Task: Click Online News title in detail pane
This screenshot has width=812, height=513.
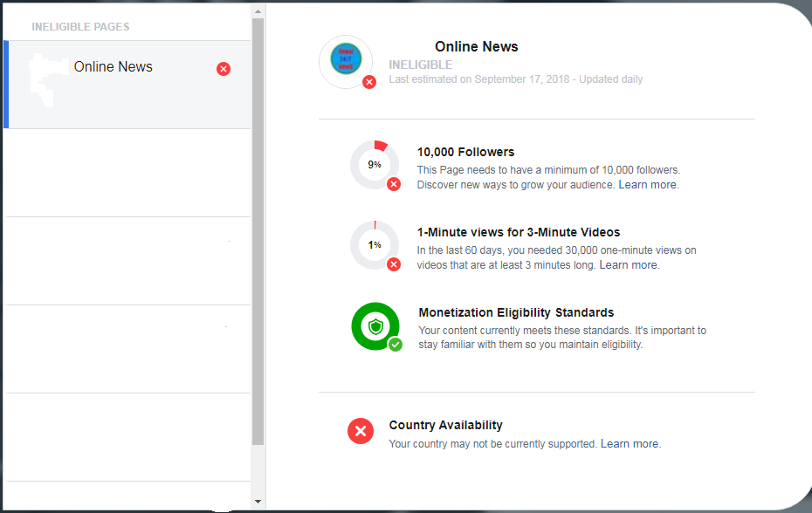Action: [x=477, y=46]
